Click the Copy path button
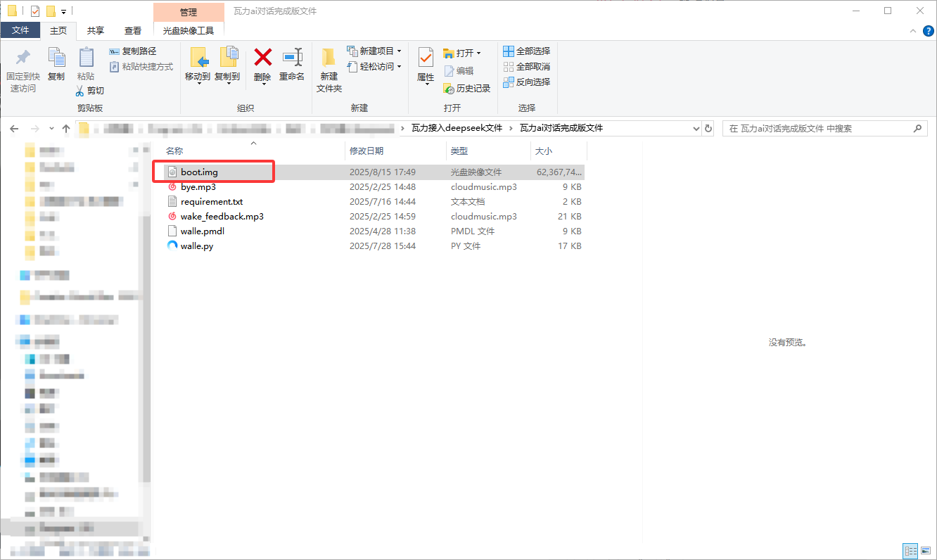The image size is (937, 560). 133,51
